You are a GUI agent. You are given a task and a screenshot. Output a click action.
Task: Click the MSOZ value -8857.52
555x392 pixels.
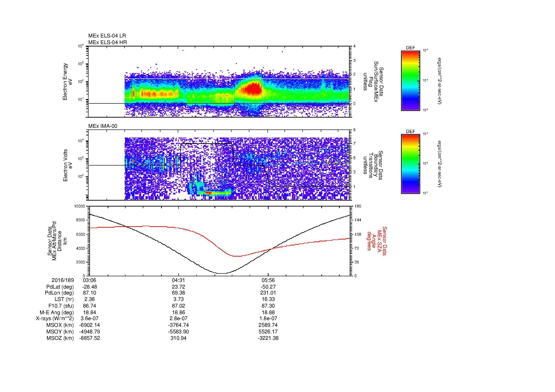coord(89,338)
